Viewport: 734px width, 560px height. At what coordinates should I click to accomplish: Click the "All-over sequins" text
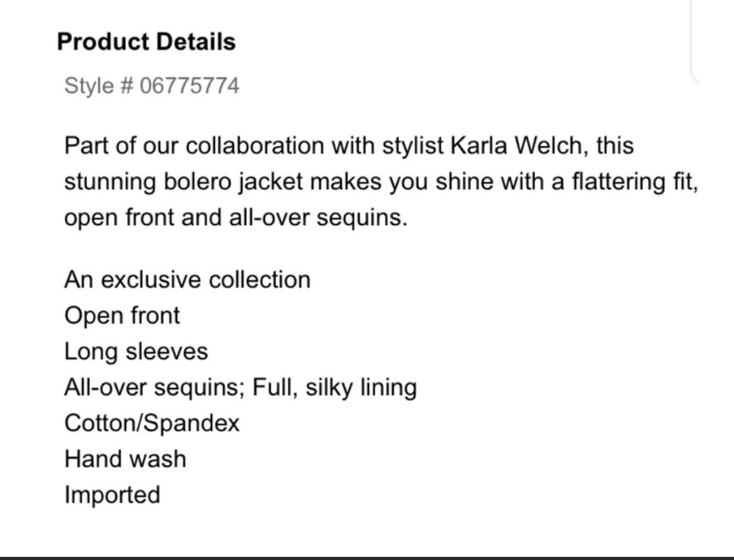pyautogui.click(x=152, y=388)
